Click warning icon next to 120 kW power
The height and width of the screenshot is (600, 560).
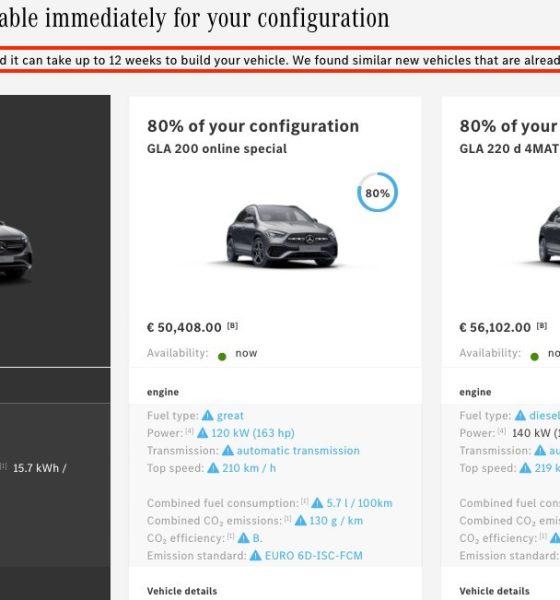click(202, 433)
